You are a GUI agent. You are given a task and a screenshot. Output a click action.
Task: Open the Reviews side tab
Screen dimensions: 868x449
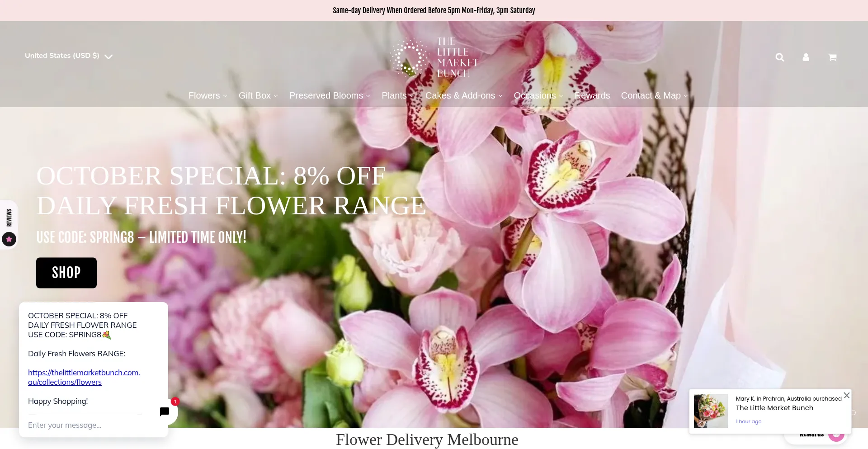pos(9,225)
